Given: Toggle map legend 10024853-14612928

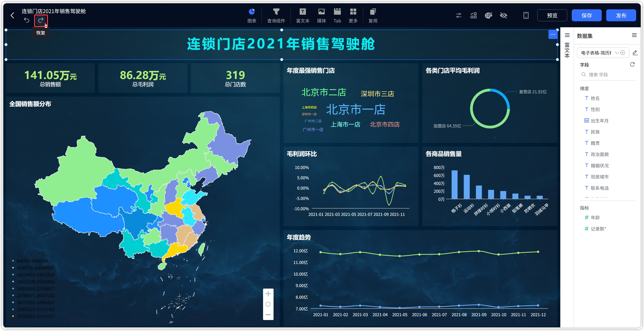Looking at the screenshot, I should (x=33, y=275).
